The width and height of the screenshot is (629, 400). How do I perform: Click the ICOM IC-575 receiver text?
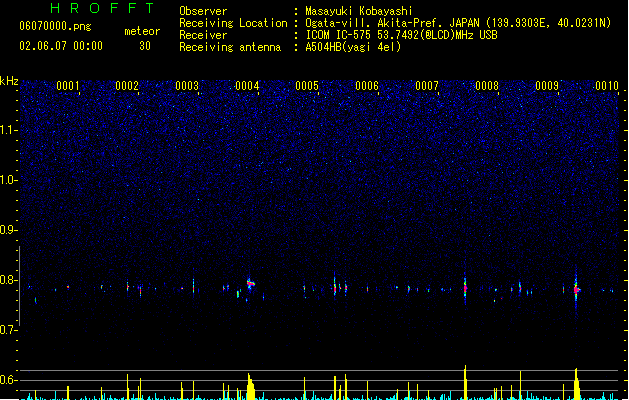tap(402, 35)
